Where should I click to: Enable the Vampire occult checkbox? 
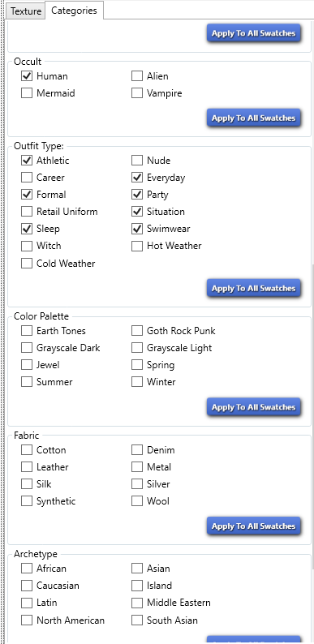tap(137, 93)
